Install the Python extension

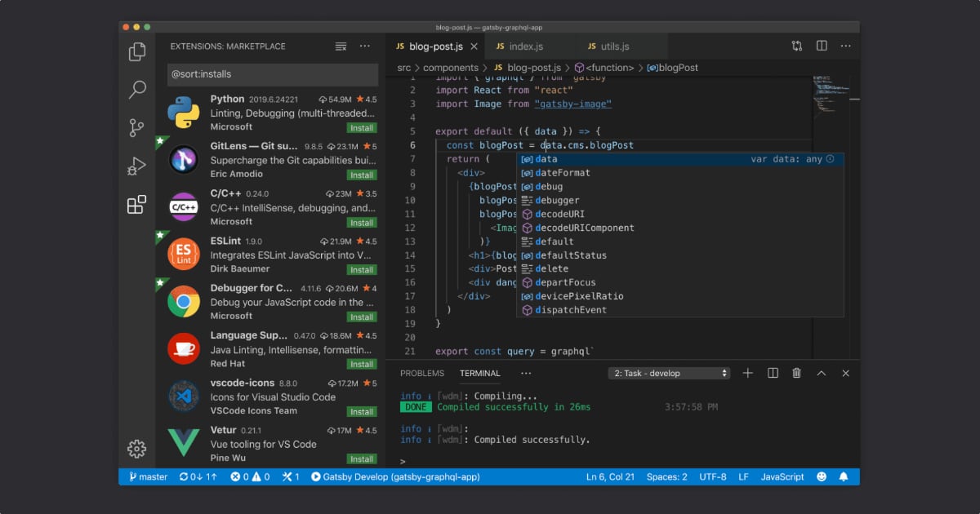pyautogui.click(x=362, y=127)
